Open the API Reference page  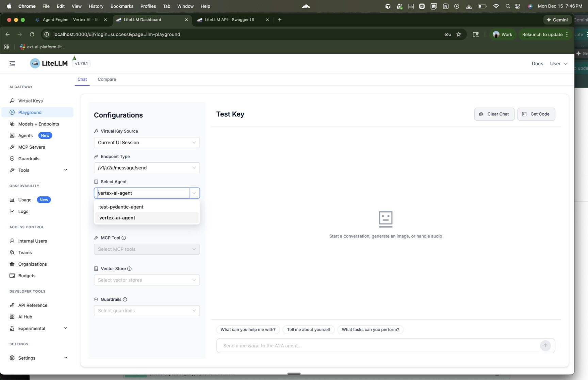tap(33, 305)
